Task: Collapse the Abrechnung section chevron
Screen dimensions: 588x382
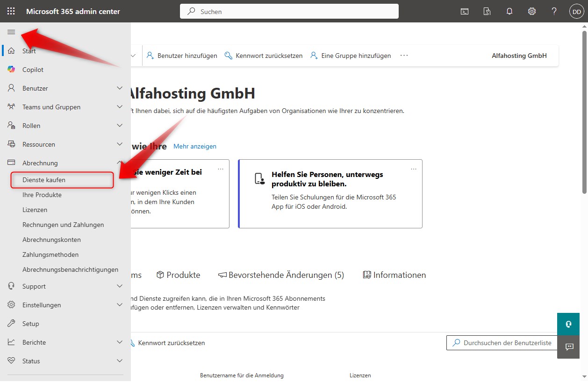Action: click(x=120, y=163)
